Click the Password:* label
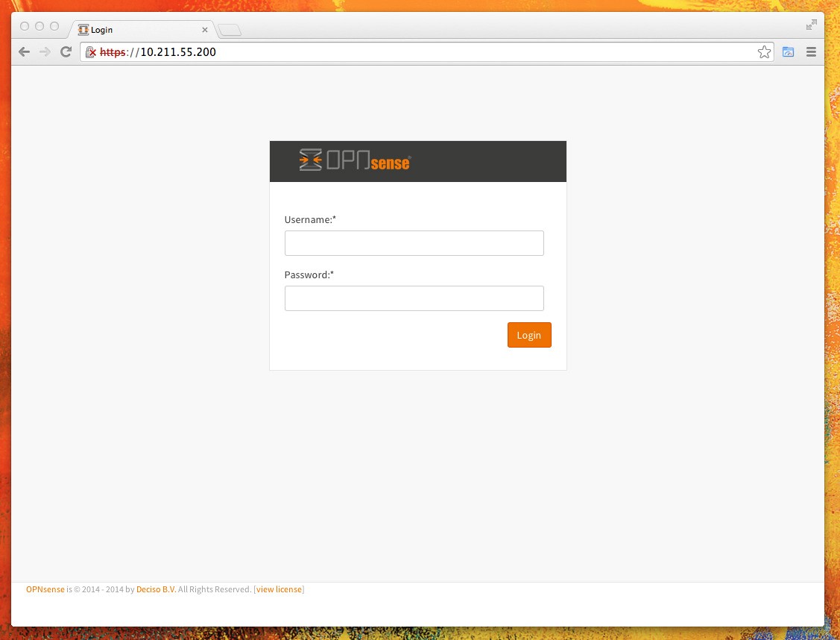 tap(309, 275)
